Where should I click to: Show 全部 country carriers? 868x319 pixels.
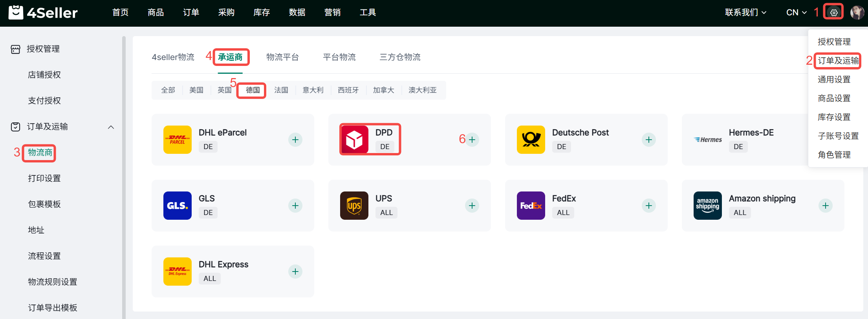168,90
